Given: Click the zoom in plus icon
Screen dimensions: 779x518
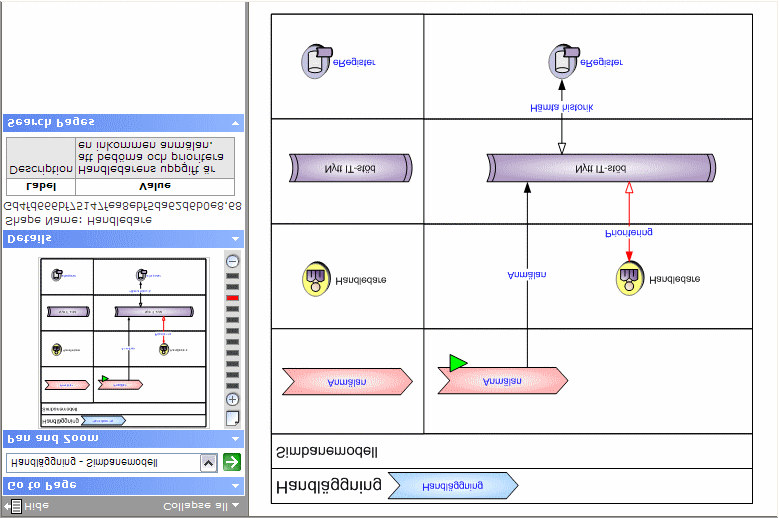Looking at the screenshot, I should coord(233,399).
